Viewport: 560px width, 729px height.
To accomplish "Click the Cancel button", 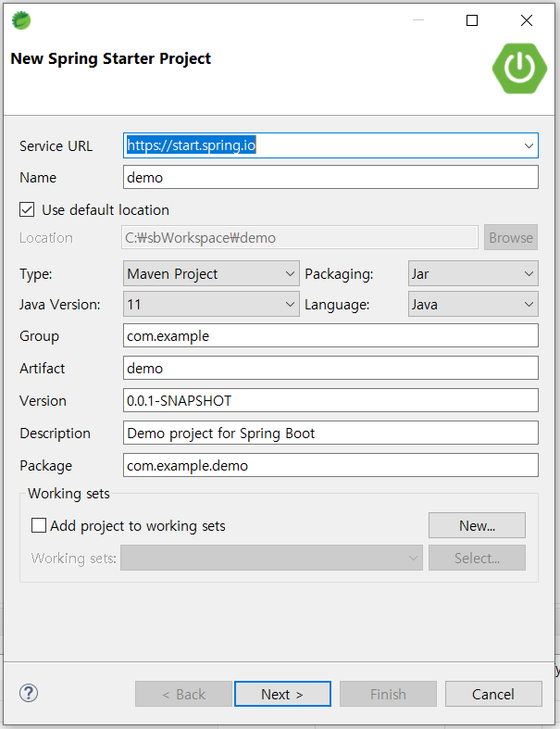I will [x=493, y=694].
